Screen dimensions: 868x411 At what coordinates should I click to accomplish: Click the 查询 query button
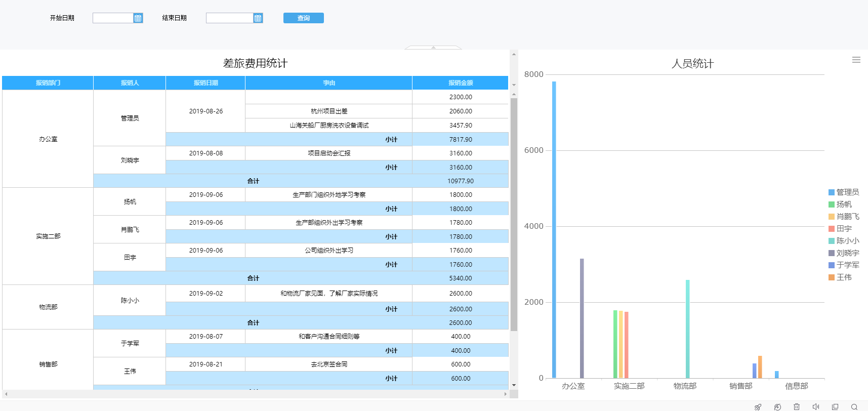(x=303, y=18)
